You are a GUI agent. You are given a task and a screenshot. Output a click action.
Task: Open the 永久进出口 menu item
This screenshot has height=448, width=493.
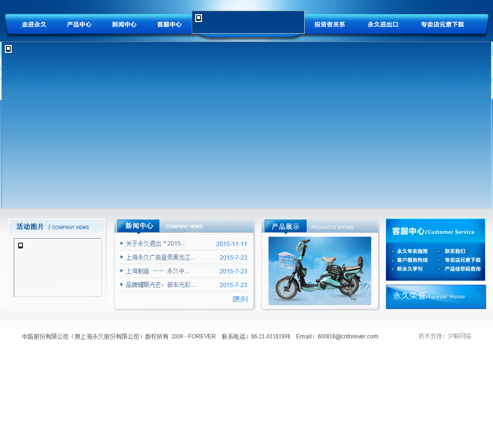pos(383,24)
